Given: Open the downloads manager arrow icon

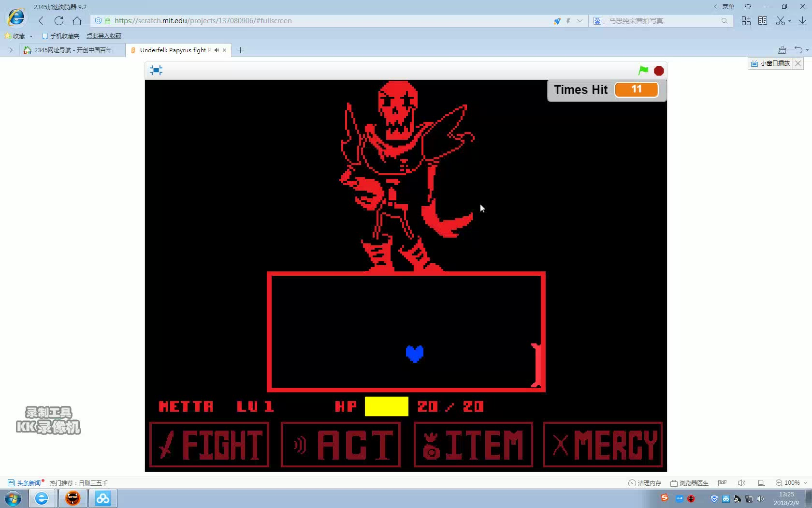Looking at the screenshot, I should click(x=802, y=21).
